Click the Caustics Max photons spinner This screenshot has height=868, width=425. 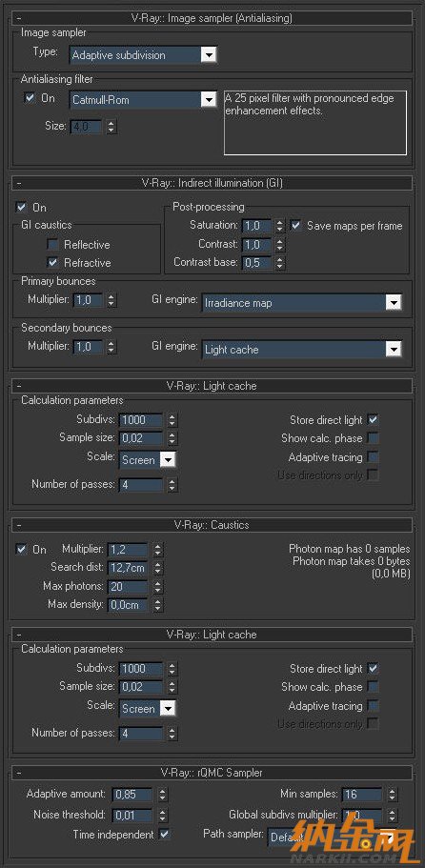[158, 586]
